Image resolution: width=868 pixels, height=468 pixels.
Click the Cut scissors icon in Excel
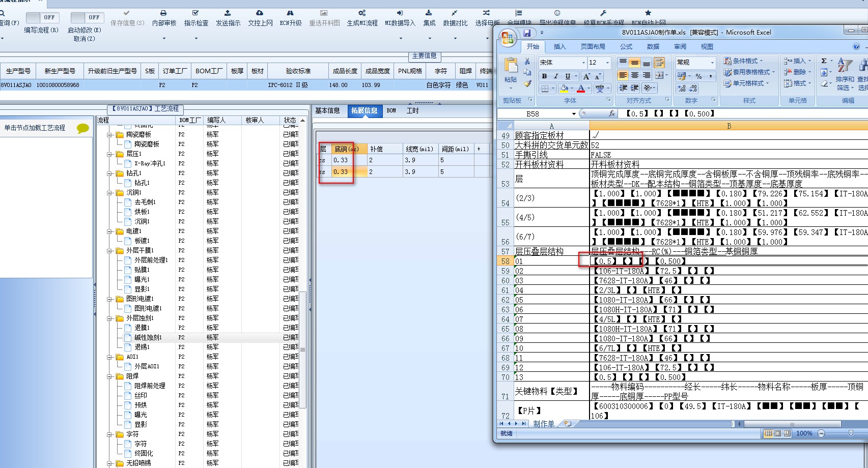527,62
